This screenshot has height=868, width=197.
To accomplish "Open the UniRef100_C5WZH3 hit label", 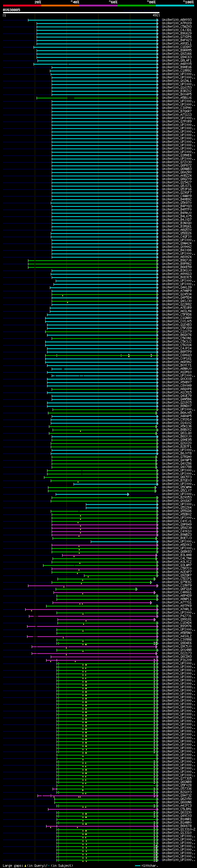I will [x=177, y=26].
